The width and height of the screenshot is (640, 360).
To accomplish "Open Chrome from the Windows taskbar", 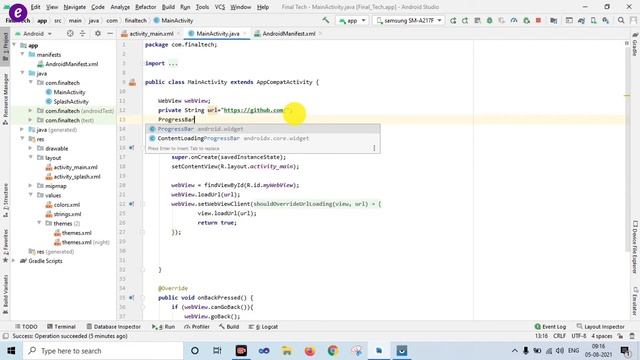I will (333, 351).
